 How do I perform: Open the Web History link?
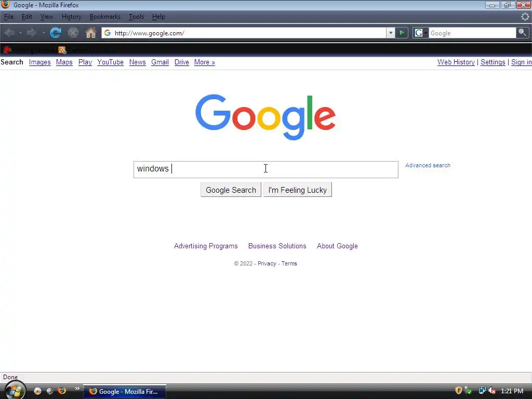coord(456,62)
